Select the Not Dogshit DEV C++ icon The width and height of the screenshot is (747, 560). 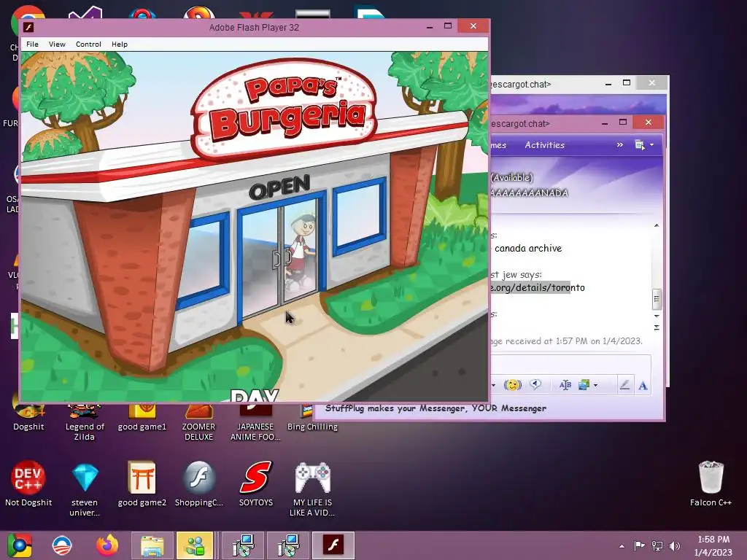pos(28,484)
